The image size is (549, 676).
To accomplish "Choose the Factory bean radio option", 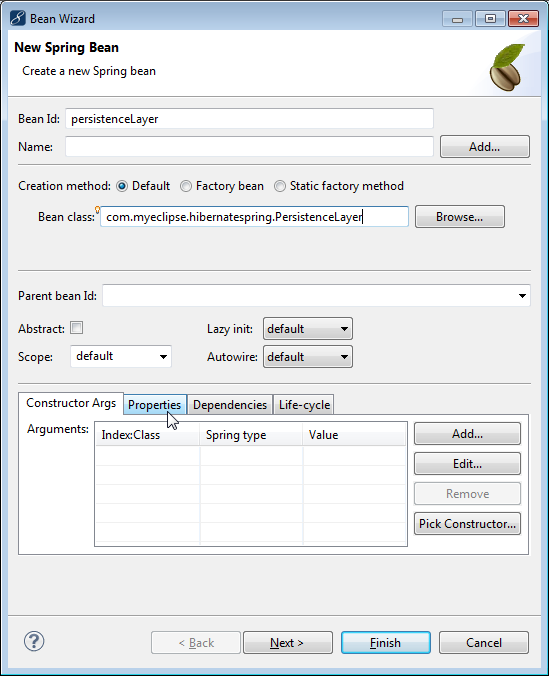I will (186, 186).
